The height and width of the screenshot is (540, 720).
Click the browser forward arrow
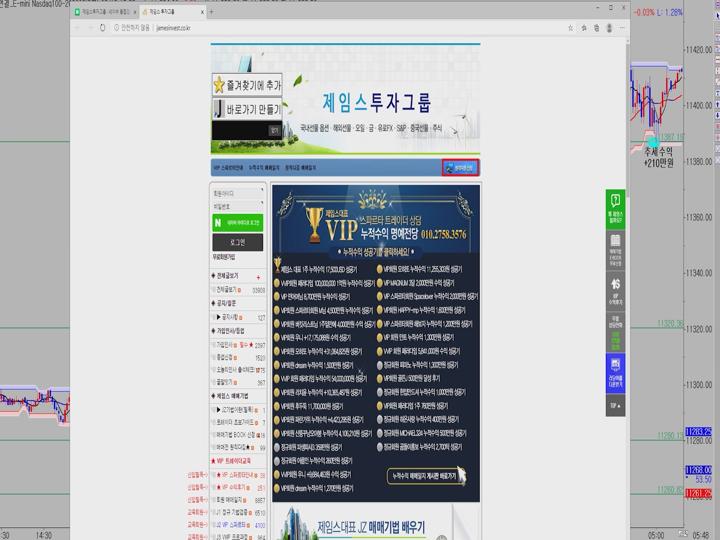[90, 28]
